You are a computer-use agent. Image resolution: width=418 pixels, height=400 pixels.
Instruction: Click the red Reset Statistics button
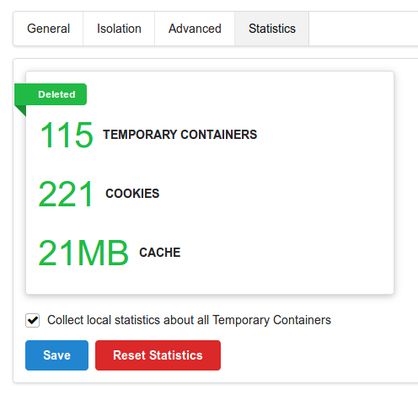(158, 355)
